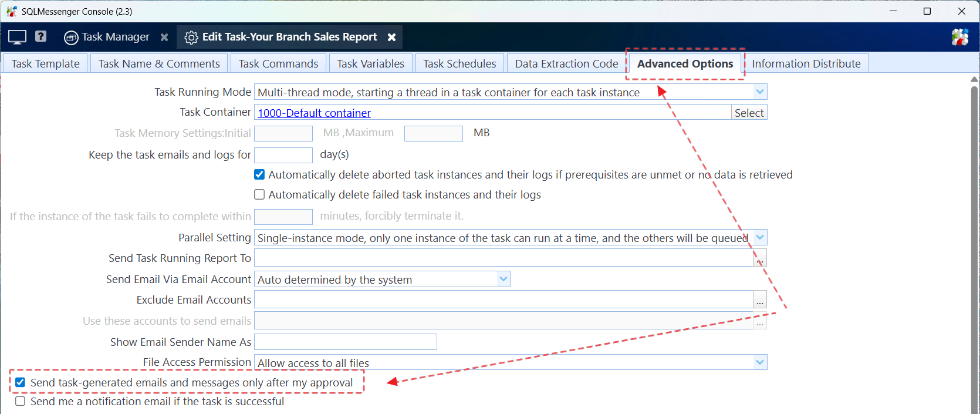
Task: Enable notification email if task is successful
Action: point(21,401)
